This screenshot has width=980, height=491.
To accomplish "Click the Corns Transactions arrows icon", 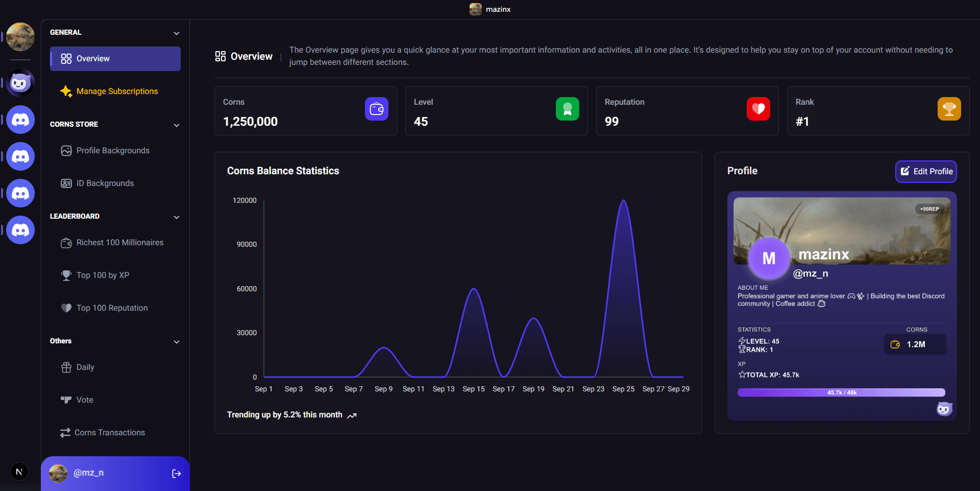I will coord(65,432).
